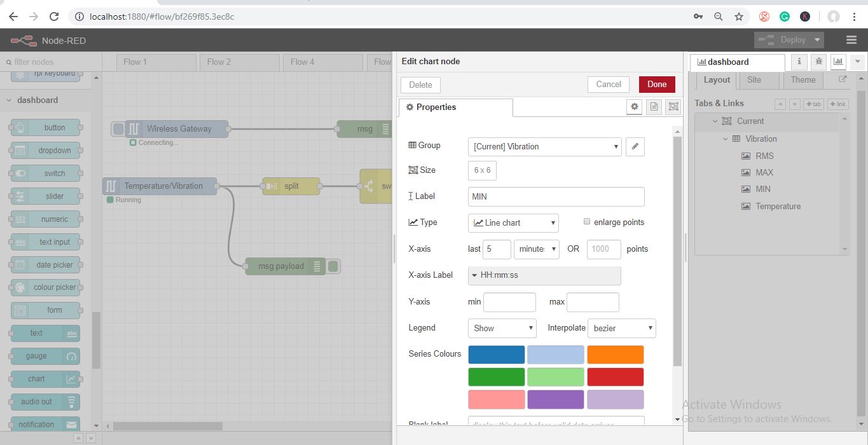The width and height of the screenshot is (868, 445).
Task: Click the Done button
Action: click(x=656, y=85)
